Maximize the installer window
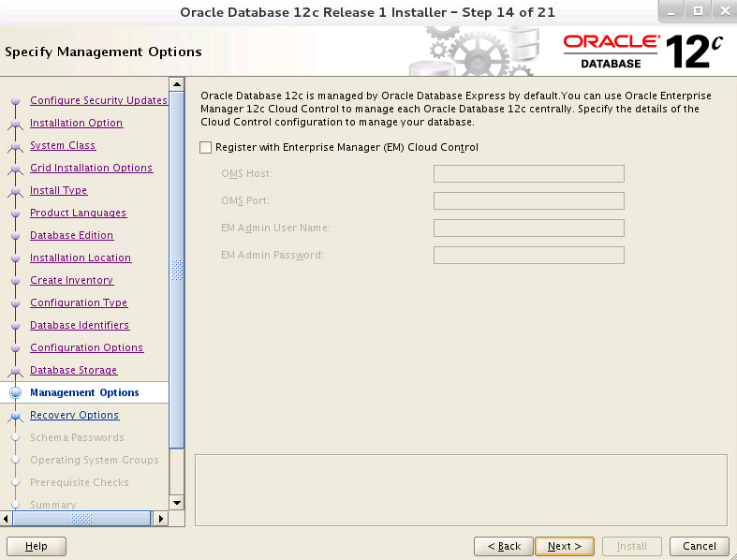 [698, 11]
